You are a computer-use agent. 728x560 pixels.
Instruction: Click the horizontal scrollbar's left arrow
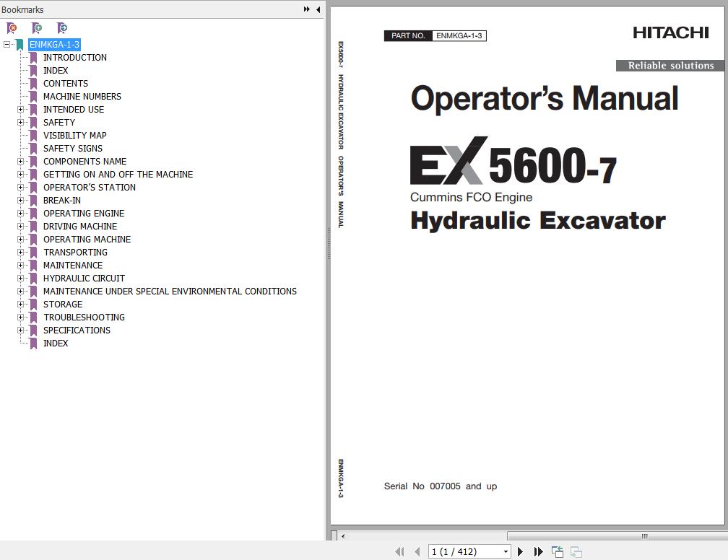tap(343, 536)
